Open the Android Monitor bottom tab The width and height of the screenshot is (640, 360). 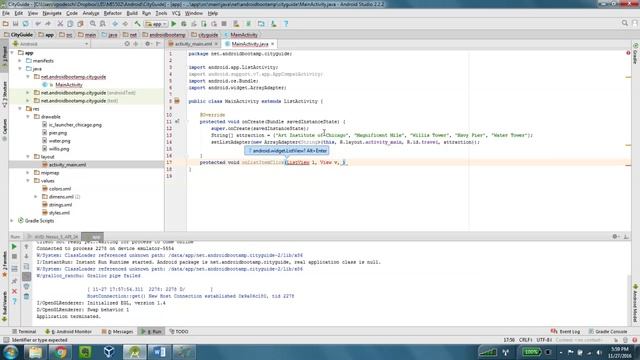69,331
